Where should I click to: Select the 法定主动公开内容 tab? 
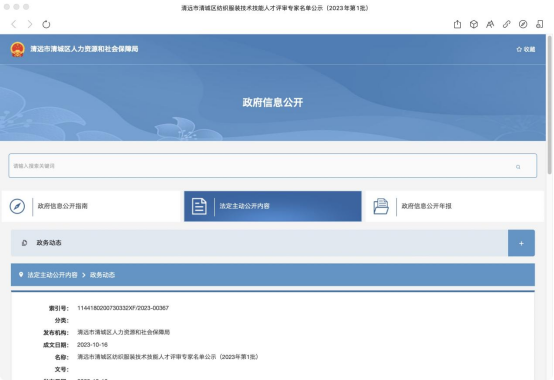pos(273,206)
